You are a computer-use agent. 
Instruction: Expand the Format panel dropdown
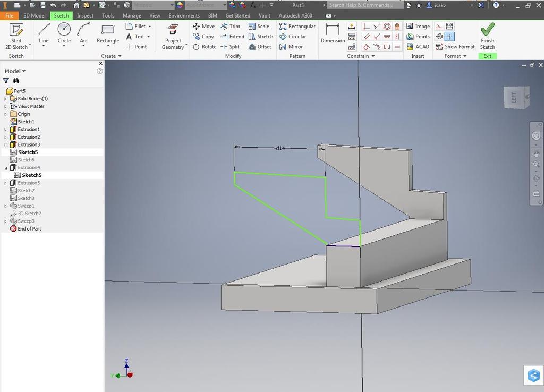455,56
